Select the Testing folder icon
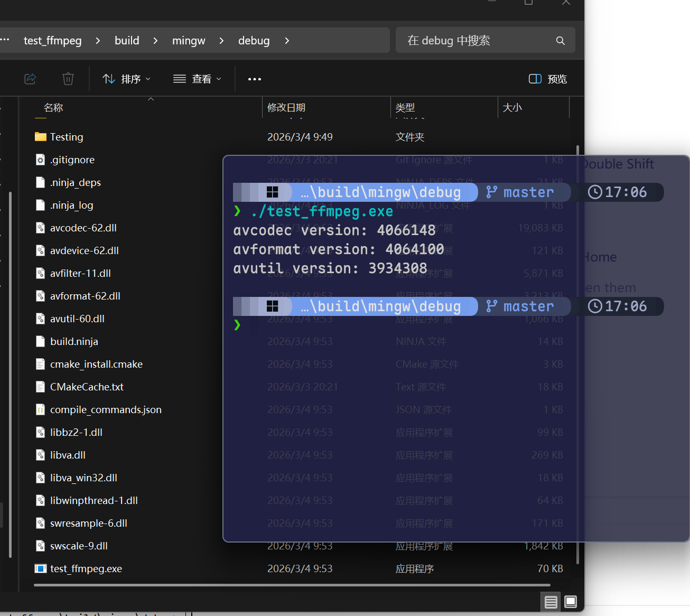Image resolution: width=690 pixels, height=616 pixels. (41, 137)
